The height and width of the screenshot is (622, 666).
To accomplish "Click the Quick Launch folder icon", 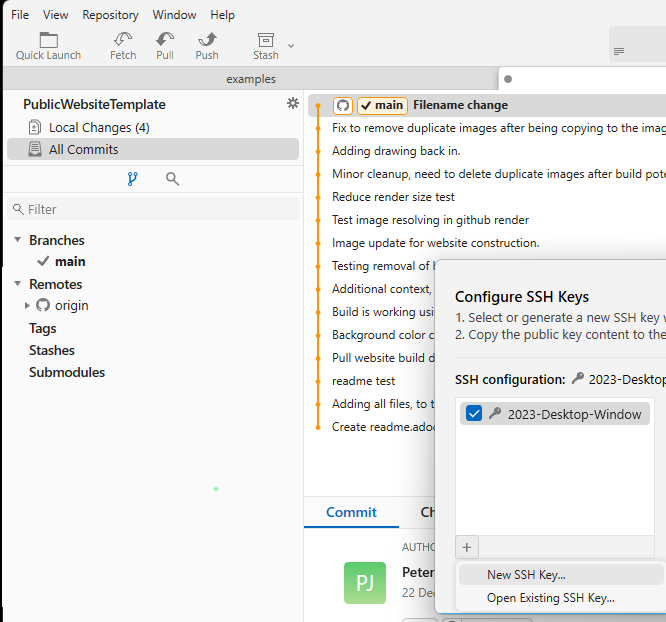I will click(48, 40).
